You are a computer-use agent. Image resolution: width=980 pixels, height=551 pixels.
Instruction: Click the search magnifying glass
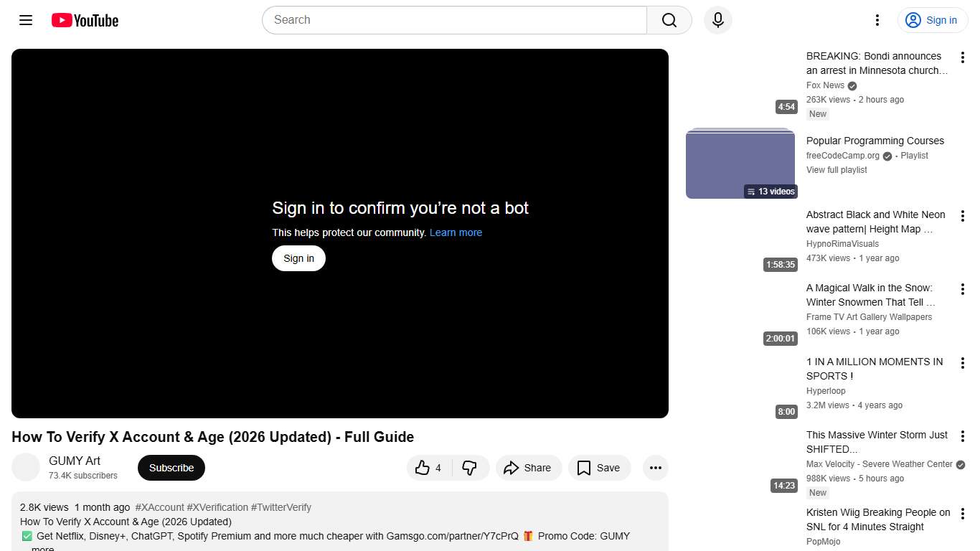668,20
